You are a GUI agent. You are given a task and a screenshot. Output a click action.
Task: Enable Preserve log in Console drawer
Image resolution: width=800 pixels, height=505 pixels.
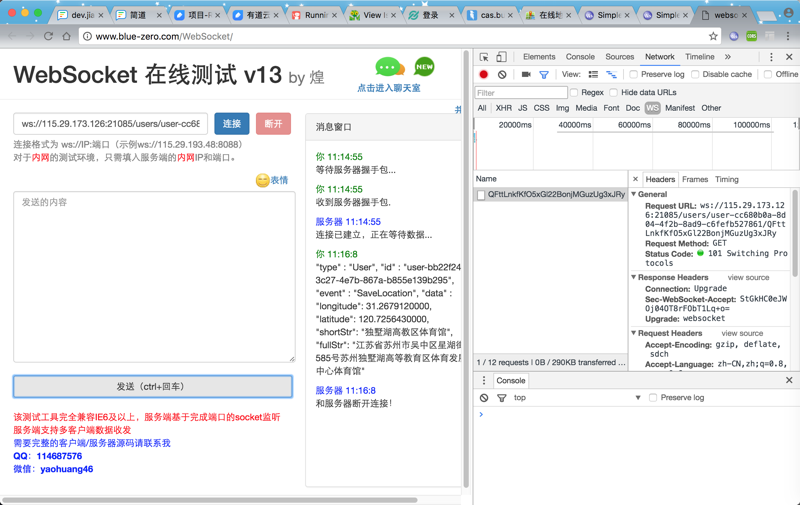[653, 398]
